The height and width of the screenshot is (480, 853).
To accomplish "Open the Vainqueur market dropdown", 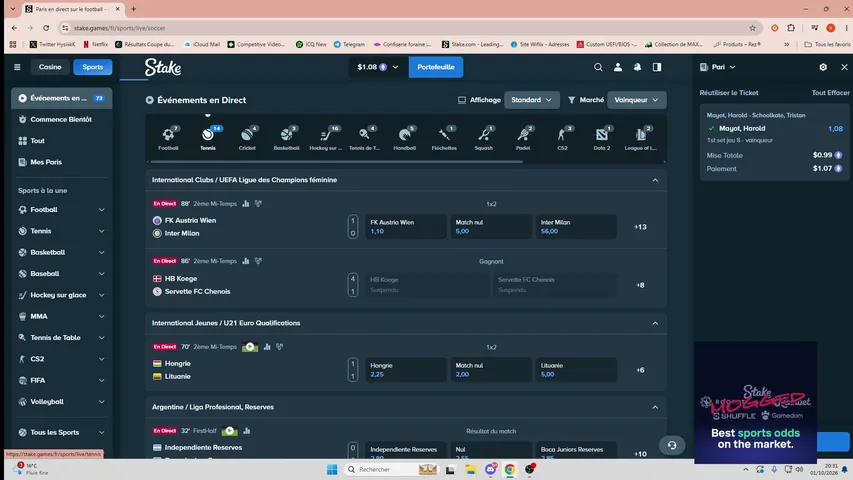I will (x=636, y=100).
